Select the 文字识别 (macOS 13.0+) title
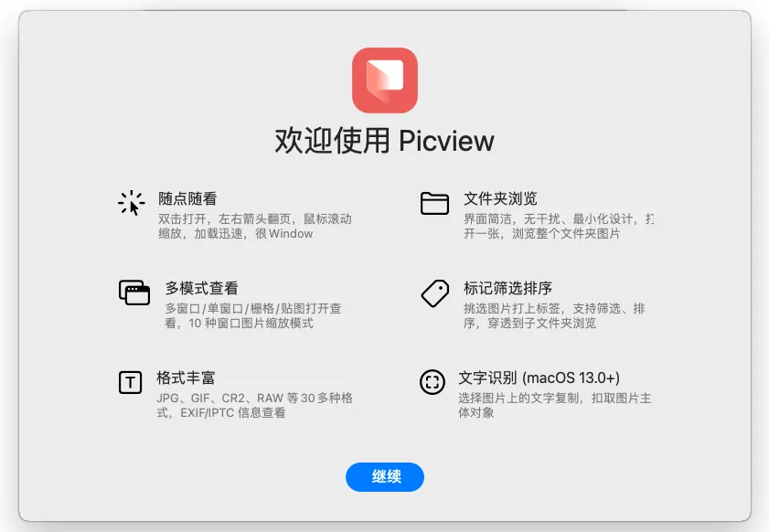The image size is (769, 532). (x=539, y=378)
